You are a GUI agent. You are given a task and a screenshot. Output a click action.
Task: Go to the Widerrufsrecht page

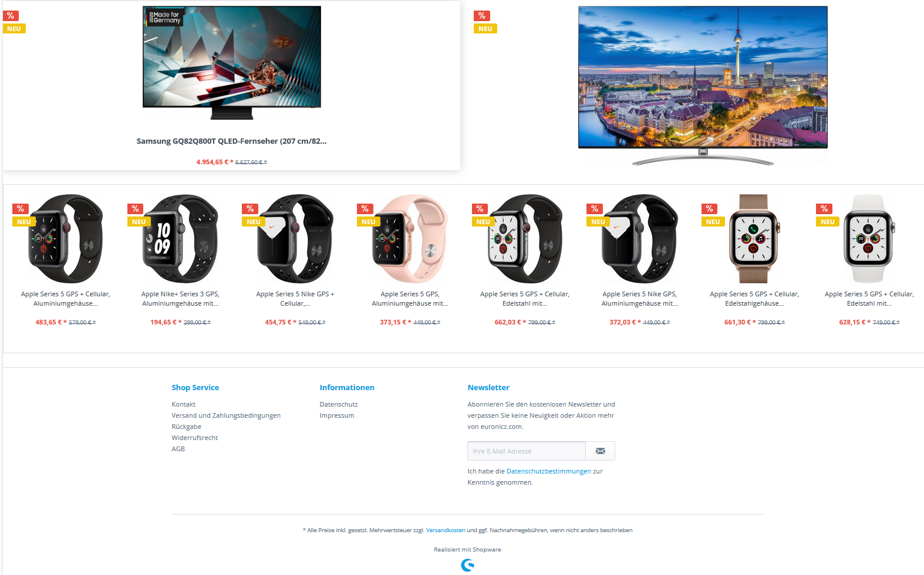coord(195,438)
